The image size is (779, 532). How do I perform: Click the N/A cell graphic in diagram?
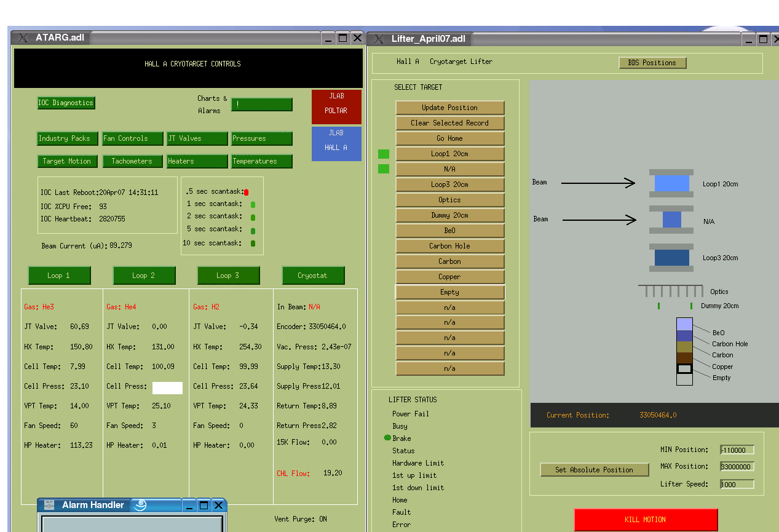(x=671, y=220)
